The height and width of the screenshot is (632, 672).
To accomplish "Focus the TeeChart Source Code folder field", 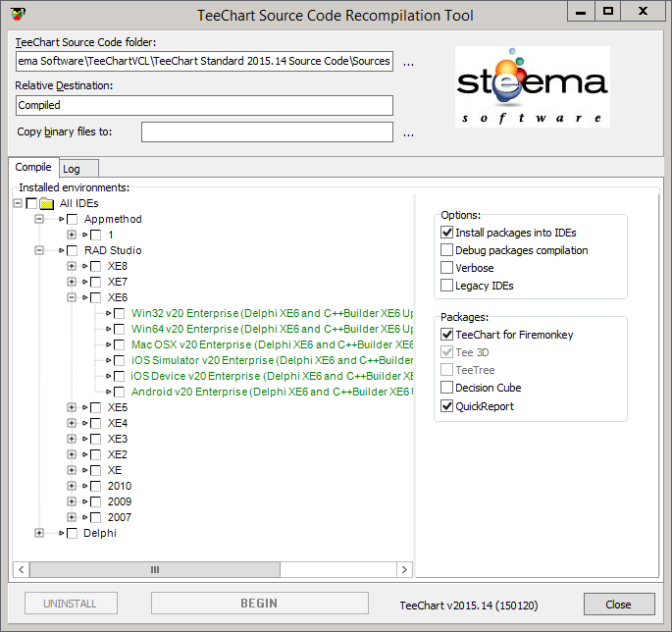I will point(204,61).
